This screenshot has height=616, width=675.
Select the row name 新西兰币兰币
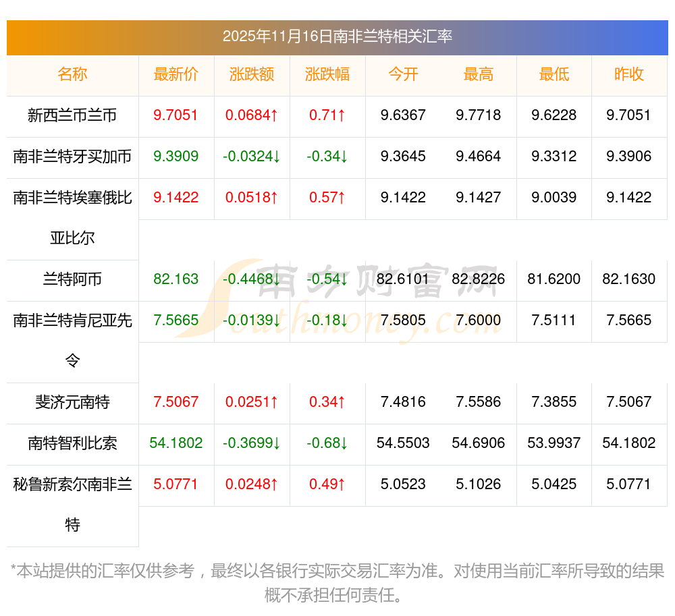coord(72,115)
